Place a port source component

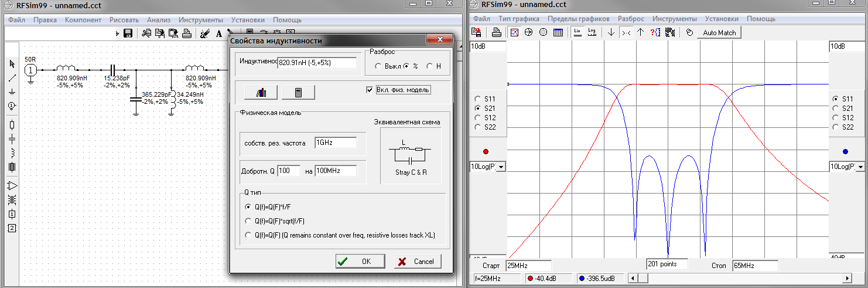click(12, 106)
